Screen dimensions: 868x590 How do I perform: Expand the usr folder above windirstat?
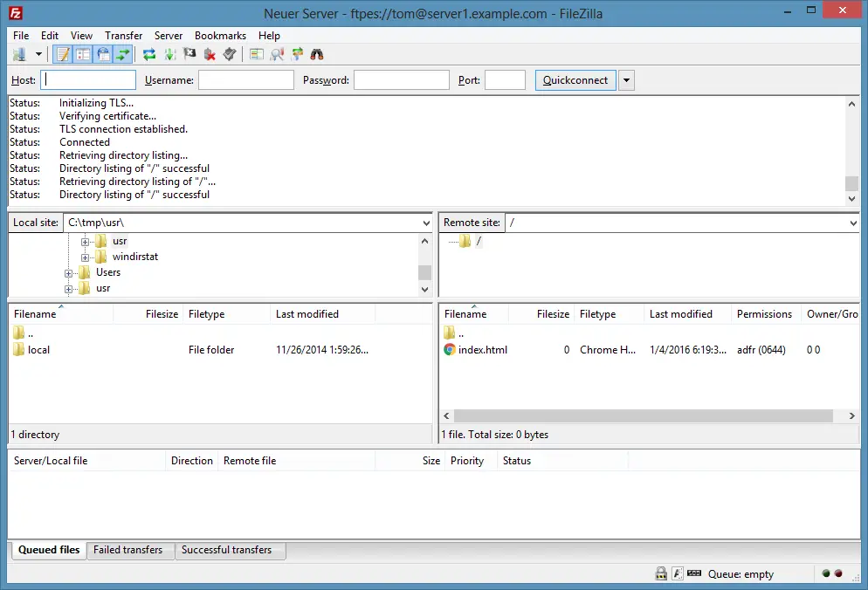[85, 242]
